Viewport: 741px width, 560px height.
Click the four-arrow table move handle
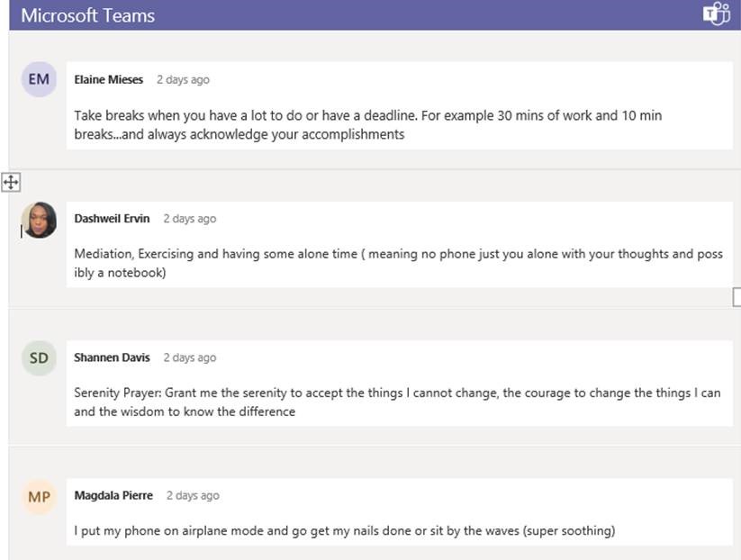tap(11, 183)
